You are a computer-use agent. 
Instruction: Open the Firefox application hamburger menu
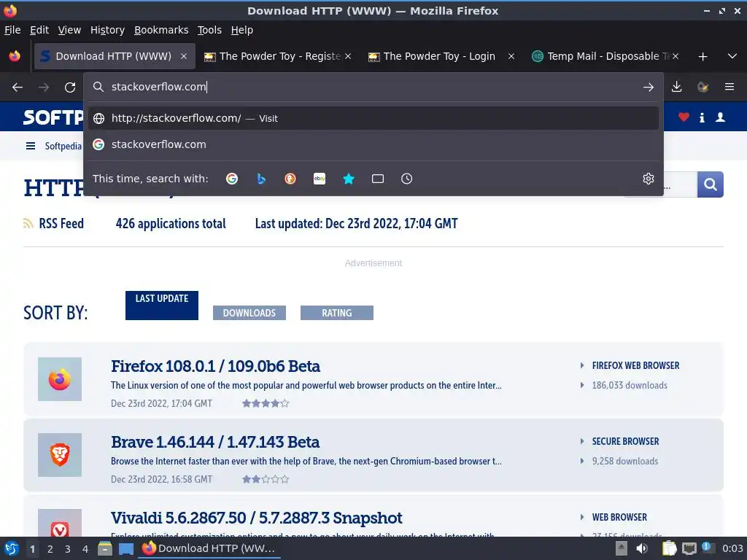click(729, 87)
